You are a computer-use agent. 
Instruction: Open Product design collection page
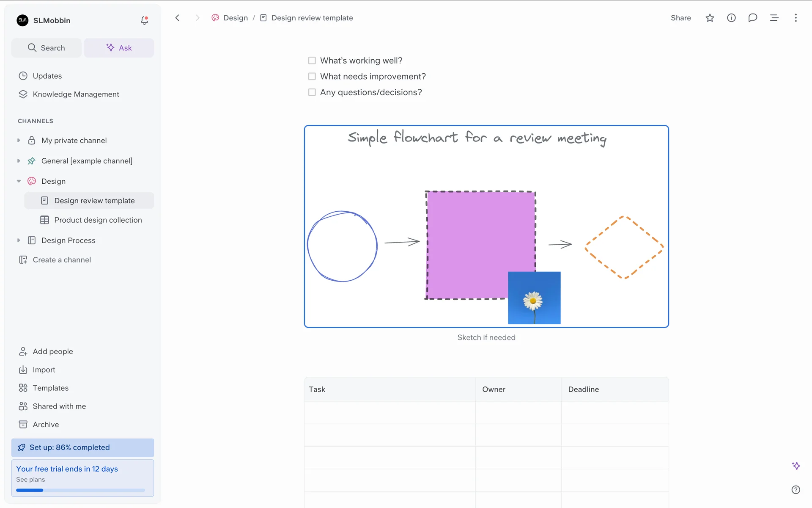[98, 220]
